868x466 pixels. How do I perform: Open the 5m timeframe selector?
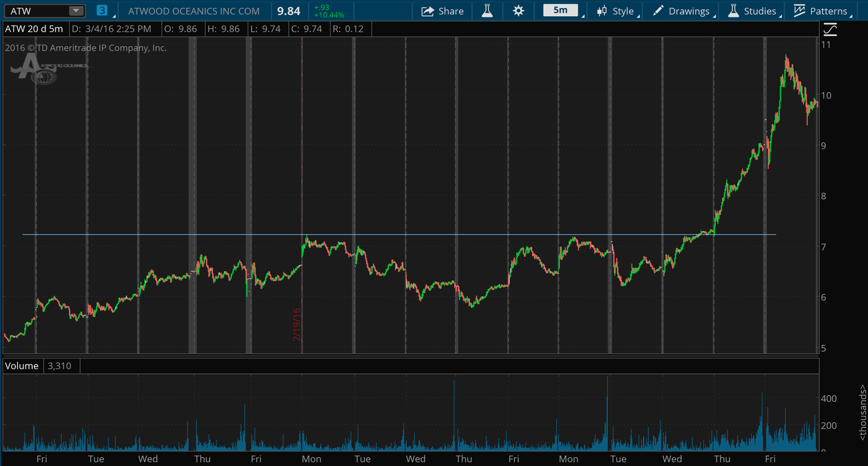click(x=560, y=11)
